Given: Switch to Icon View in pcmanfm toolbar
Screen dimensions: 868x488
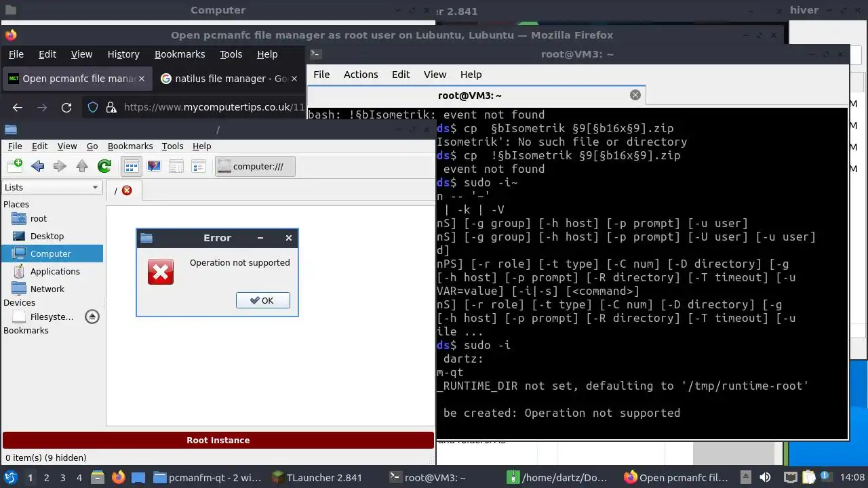Looking at the screenshot, I should (132, 166).
